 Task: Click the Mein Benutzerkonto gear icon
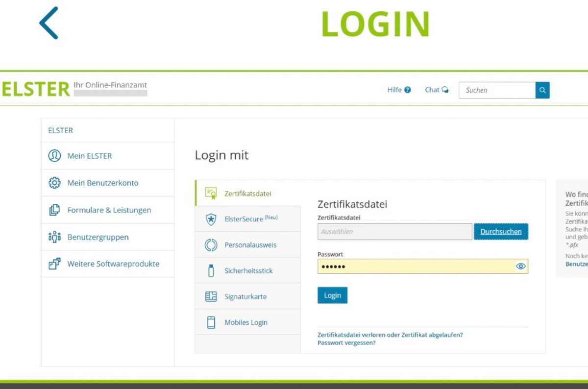point(54,183)
